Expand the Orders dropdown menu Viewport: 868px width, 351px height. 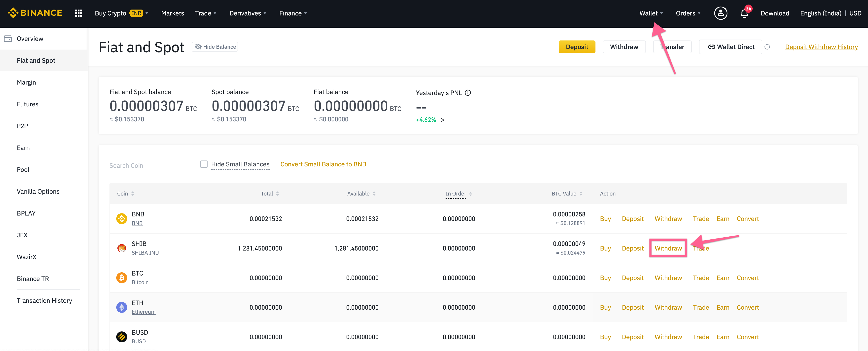pyautogui.click(x=688, y=13)
